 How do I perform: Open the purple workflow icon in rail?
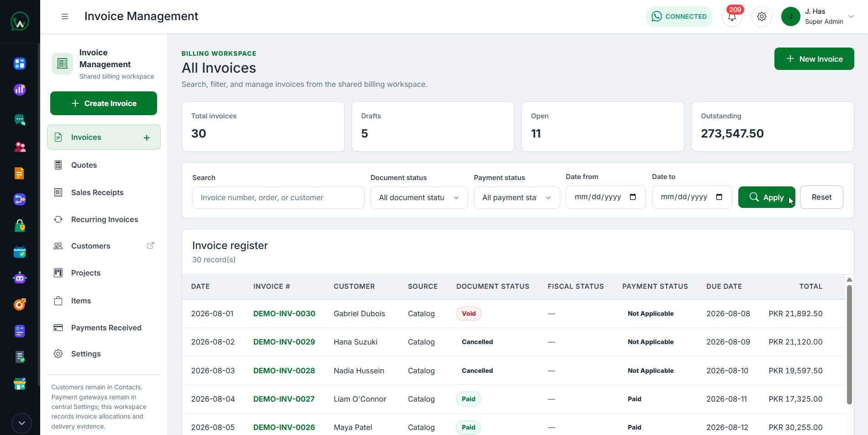pyautogui.click(x=20, y=199)
